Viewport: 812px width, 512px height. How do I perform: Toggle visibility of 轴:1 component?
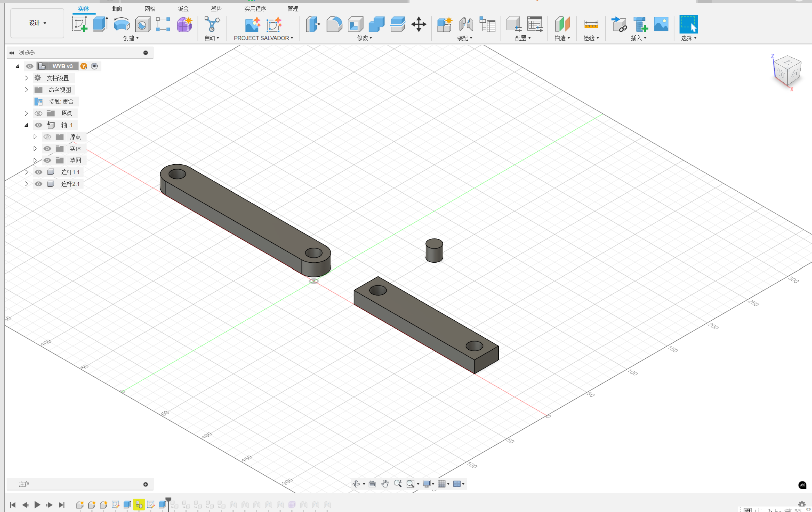38,125
